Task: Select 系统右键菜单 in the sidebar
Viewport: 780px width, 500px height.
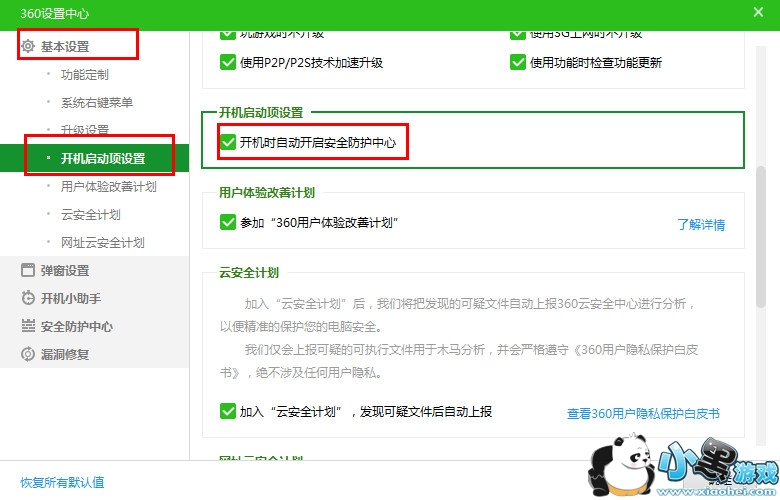Action: point(97,102)
